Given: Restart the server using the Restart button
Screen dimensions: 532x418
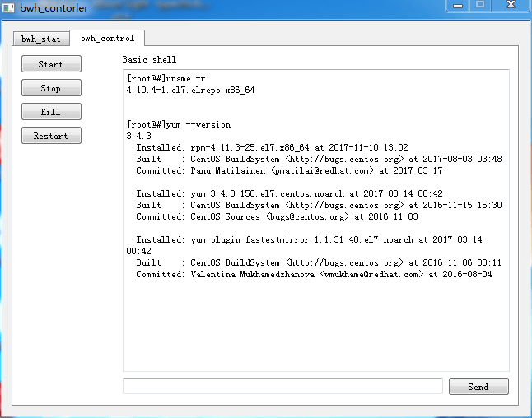Looking at the screenshot, I should point(51,136).
